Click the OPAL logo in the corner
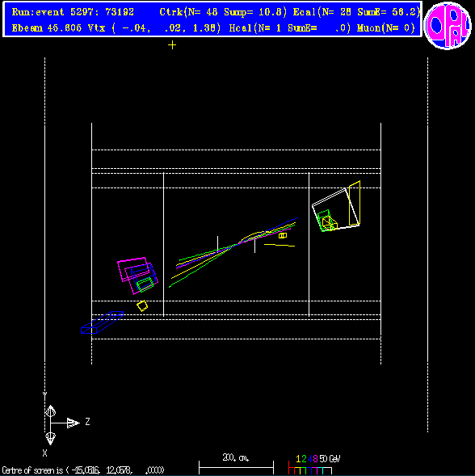 click(448, 26)
